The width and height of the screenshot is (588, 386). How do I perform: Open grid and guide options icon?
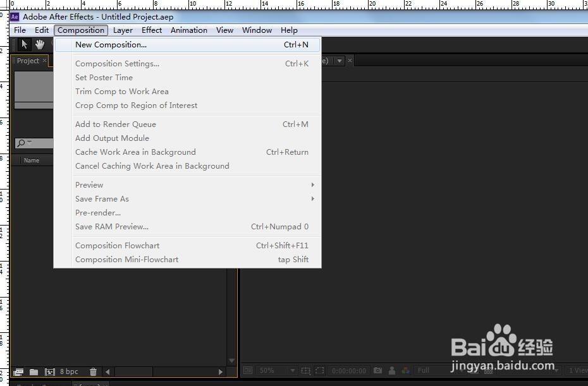tap(305, 371)
